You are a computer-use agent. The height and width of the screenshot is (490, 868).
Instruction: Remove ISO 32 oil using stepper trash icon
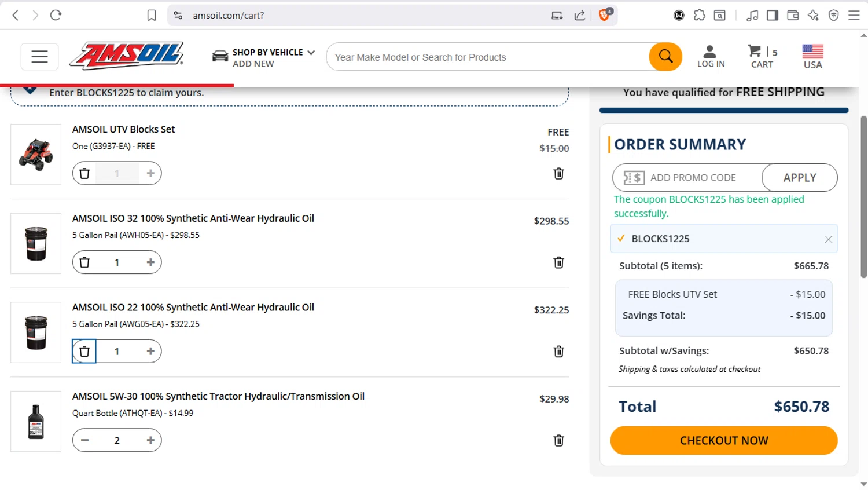84,262
